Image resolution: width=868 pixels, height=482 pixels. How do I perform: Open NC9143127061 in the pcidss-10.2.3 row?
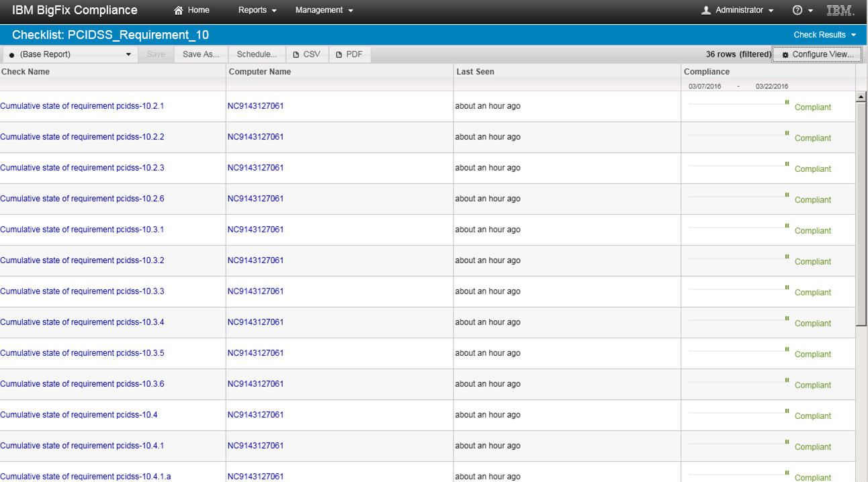tap(255, 168)
